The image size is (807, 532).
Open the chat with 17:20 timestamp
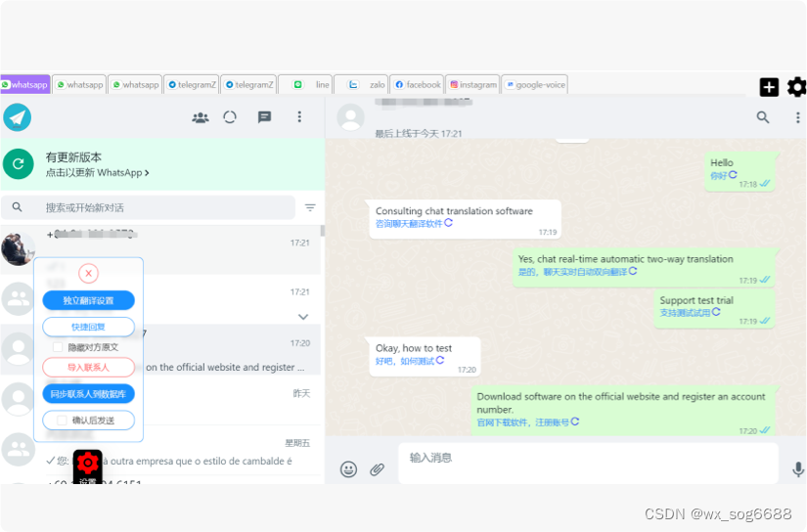pos(160,350)
